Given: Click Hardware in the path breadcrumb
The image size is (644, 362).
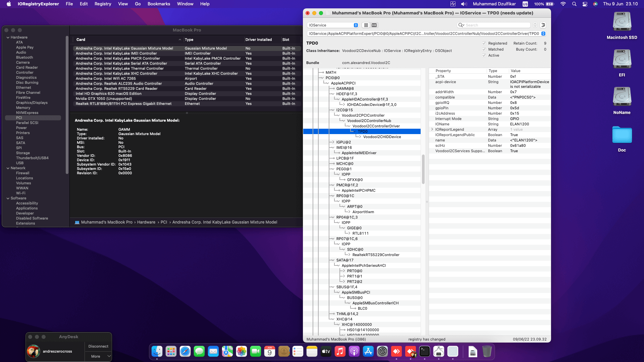Looking at the screenshot, I should pyautogui.click(x=146, y=222).
